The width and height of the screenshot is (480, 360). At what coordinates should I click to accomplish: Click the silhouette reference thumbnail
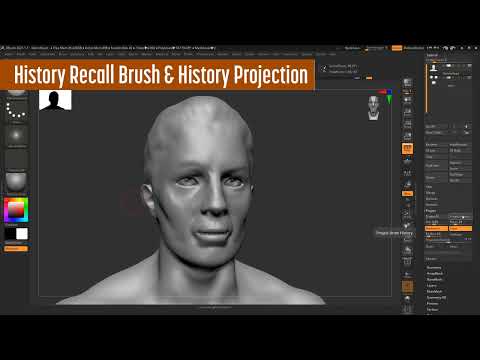pyautogui.click(x=55, y=100)
